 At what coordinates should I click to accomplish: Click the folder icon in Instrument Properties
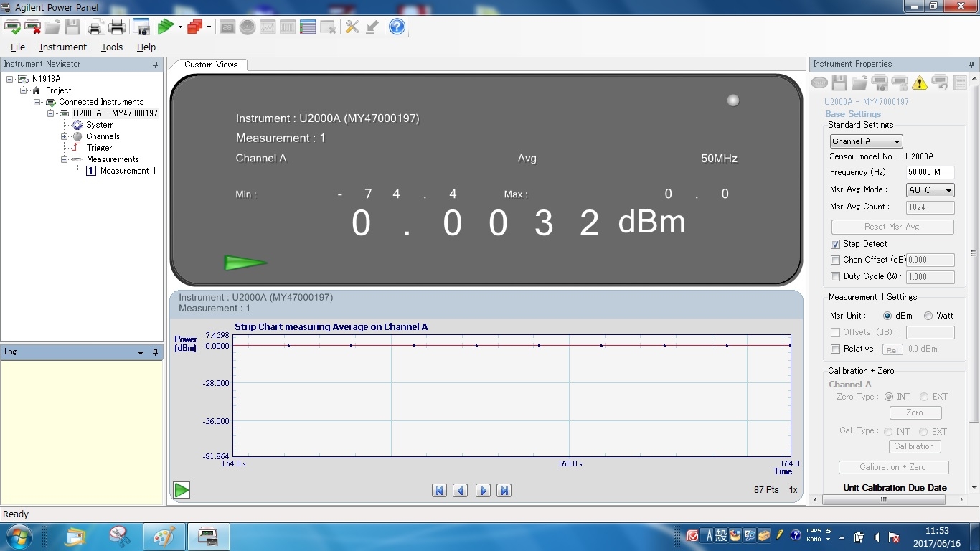point(859,83)
